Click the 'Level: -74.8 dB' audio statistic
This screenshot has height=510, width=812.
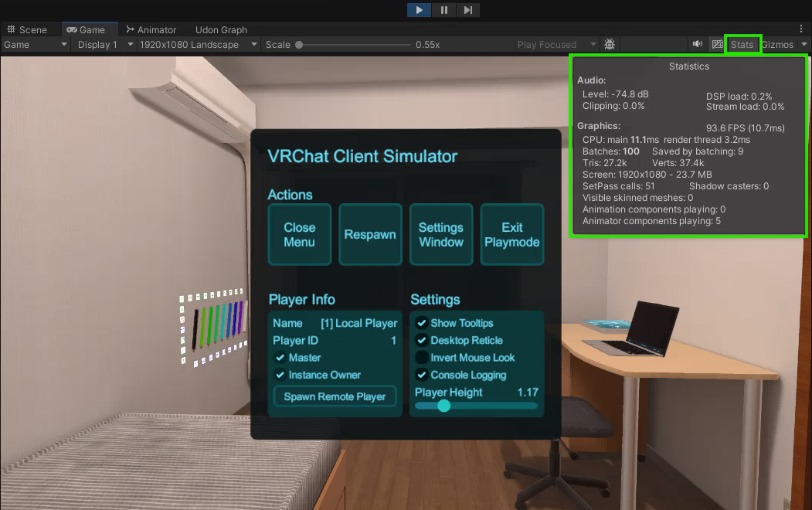615,94
